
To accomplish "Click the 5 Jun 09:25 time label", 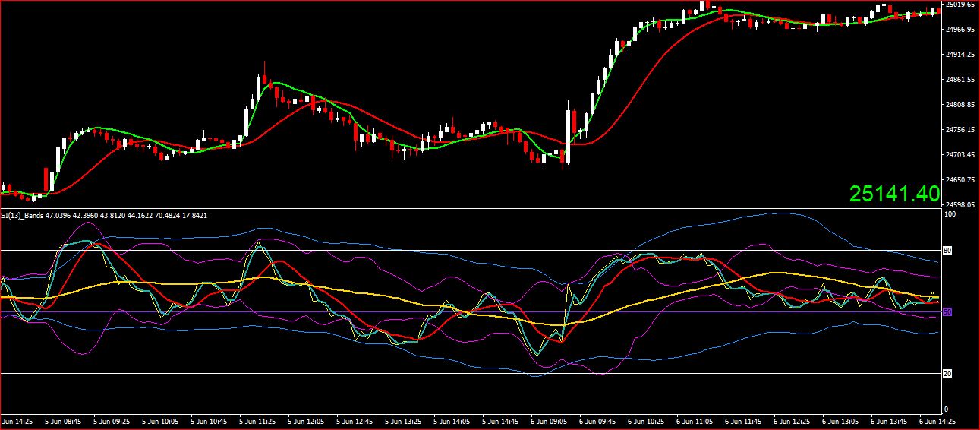I will point(112,420).
